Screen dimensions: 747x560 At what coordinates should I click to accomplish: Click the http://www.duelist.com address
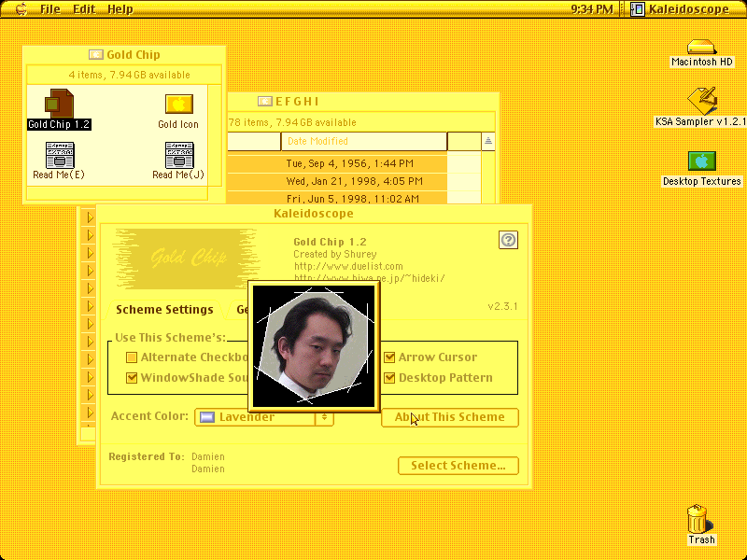point(348,266)
